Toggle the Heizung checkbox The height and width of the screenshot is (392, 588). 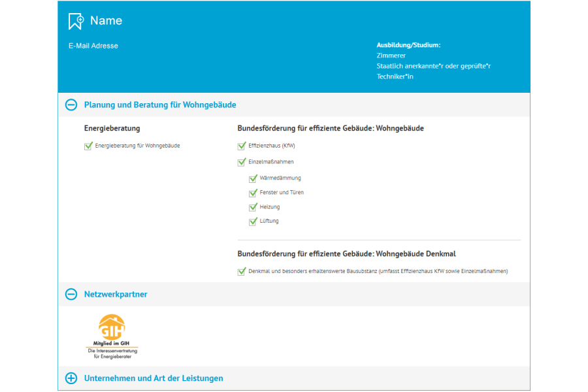[x=253, y=207]
